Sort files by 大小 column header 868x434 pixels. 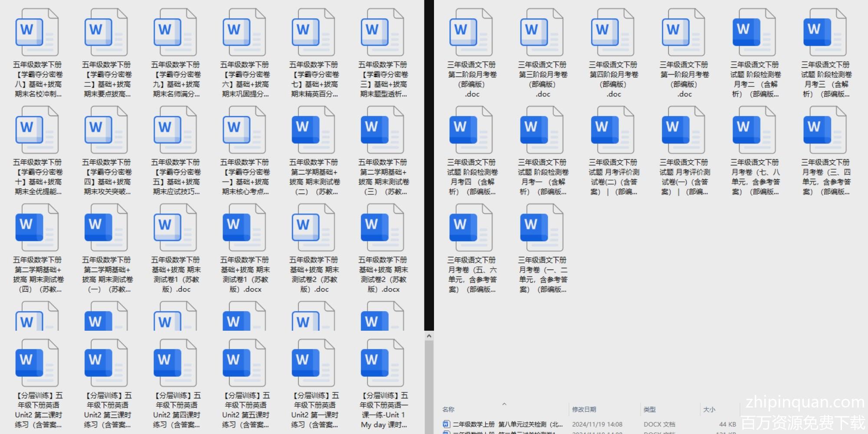coord(709,409)
